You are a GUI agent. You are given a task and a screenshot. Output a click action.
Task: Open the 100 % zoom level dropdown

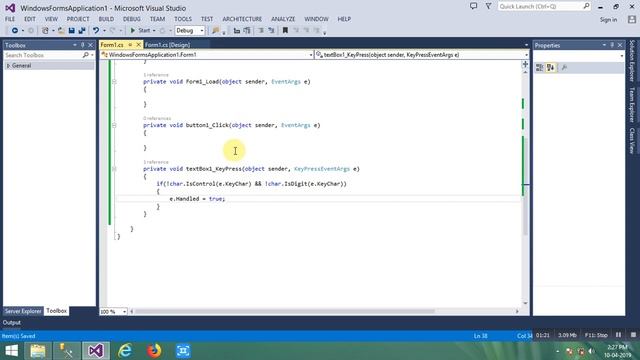point(124,311)
